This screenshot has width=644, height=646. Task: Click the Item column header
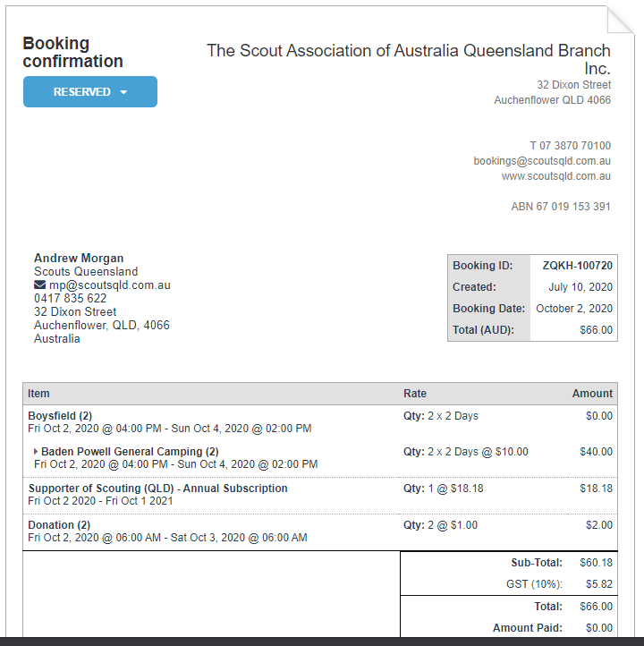coord(38,394)
